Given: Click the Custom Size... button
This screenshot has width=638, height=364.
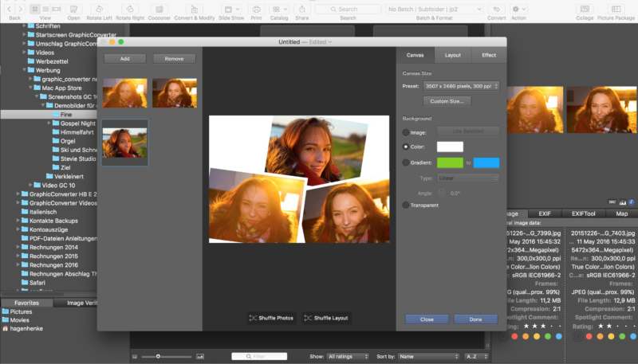Looking at the screenshot, I should pos(446,101).
